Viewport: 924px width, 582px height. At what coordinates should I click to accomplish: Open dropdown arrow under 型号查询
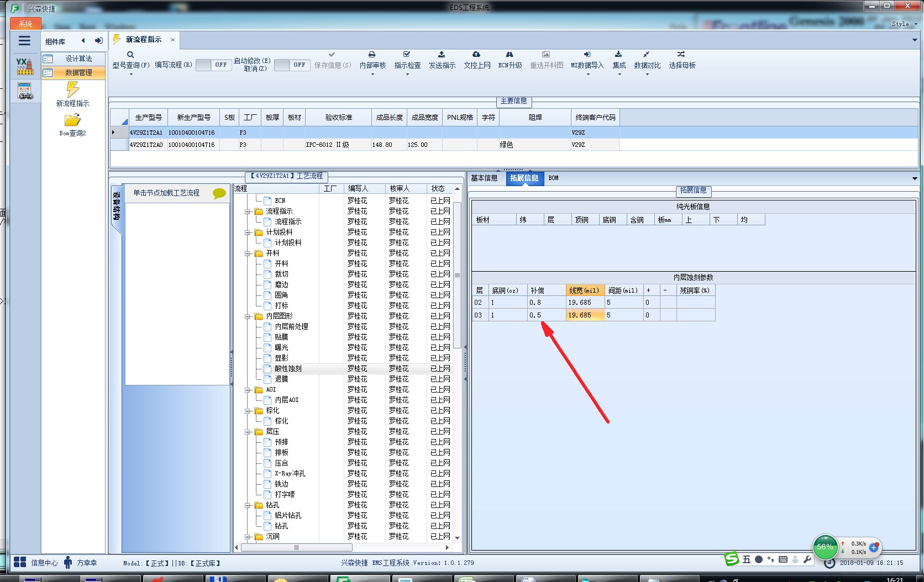131,74
